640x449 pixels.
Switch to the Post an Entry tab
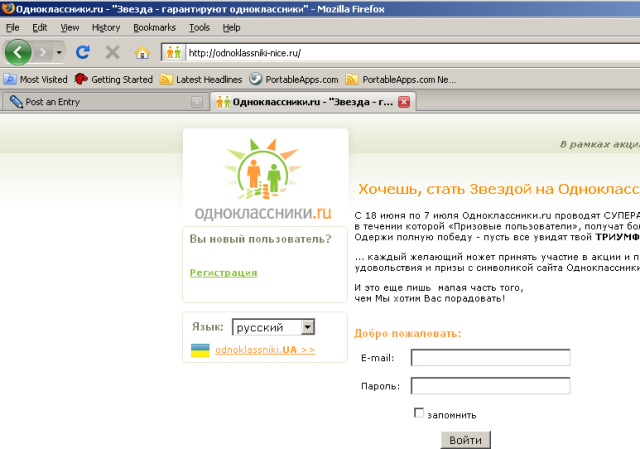coord(100,101)
